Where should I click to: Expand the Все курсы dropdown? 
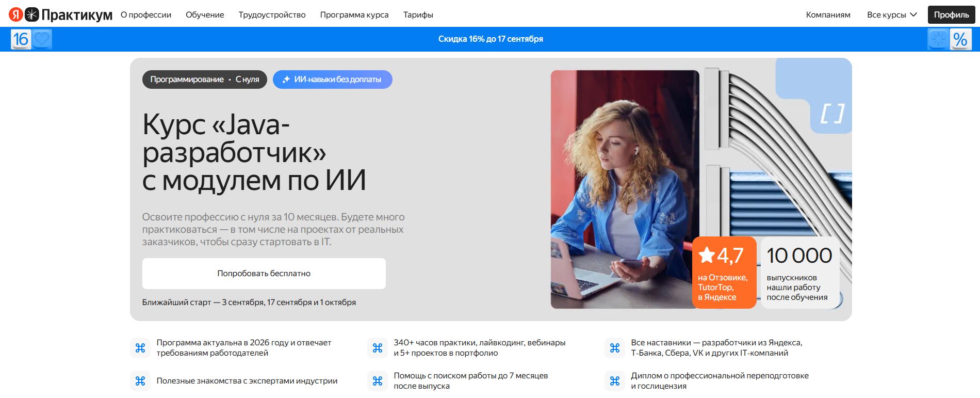[892, 14]
